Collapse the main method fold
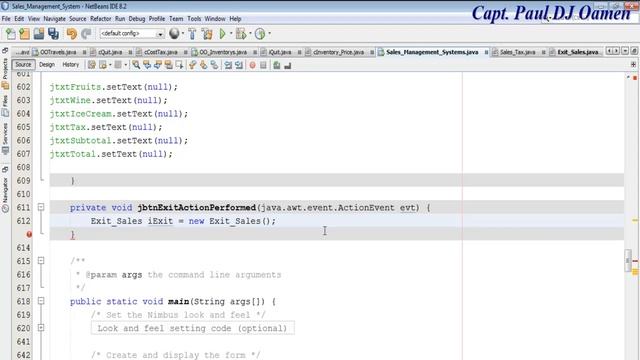This screenshot has height=360, width=640. (41, 301)
